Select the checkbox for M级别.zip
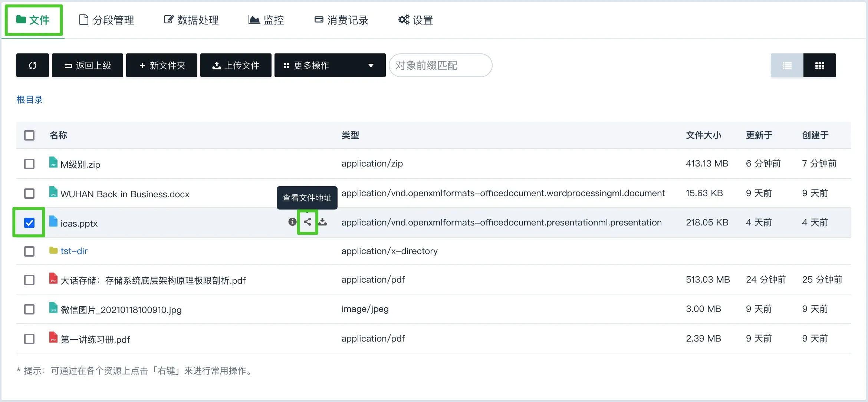The height and width of the screenshot is (402, 868). (29, 164)
